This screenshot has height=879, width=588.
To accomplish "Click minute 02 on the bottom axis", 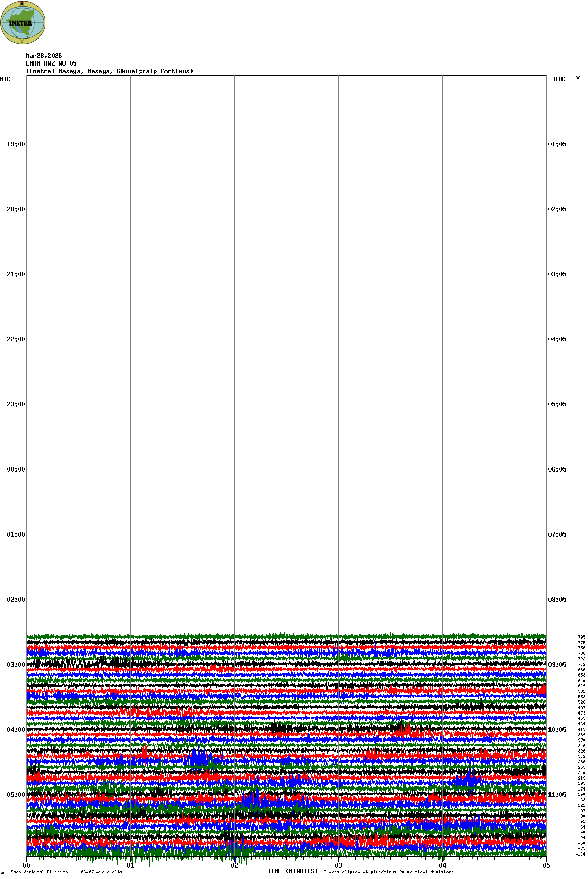I will tap(234, 866).
